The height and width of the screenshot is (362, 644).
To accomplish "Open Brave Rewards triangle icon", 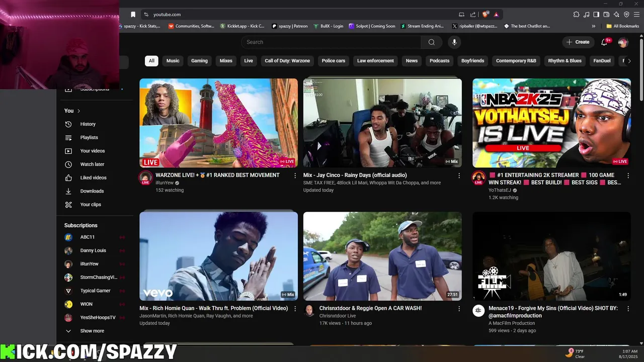I will pos(496,15).
